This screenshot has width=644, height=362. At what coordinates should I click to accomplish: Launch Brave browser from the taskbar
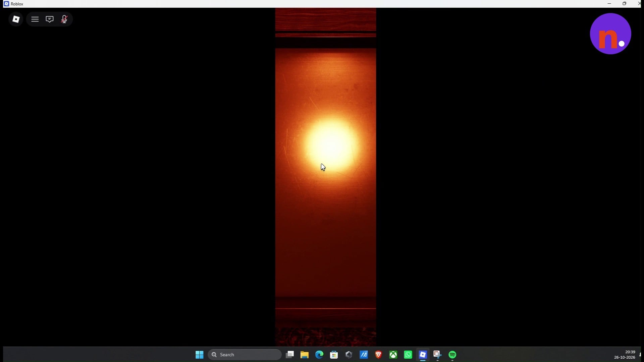tap(378, 355)
